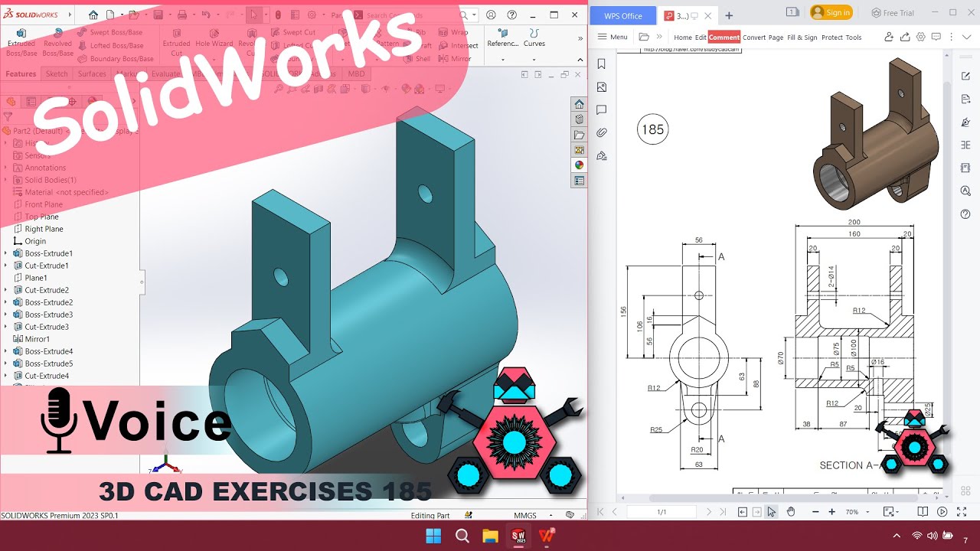Open the thumbnail image panel in WPS sidebar
Screen dimensions: 980x551
602,87
